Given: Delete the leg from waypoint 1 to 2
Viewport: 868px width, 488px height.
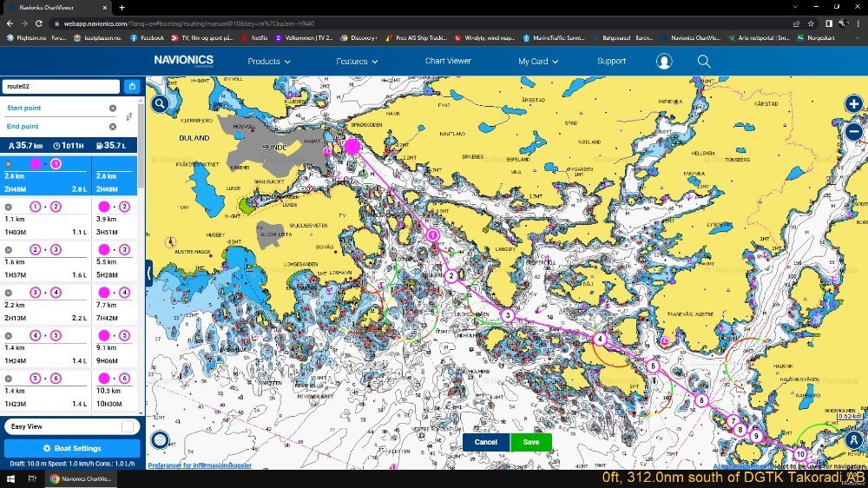Looking at the screenshot, I should [9, 207].
